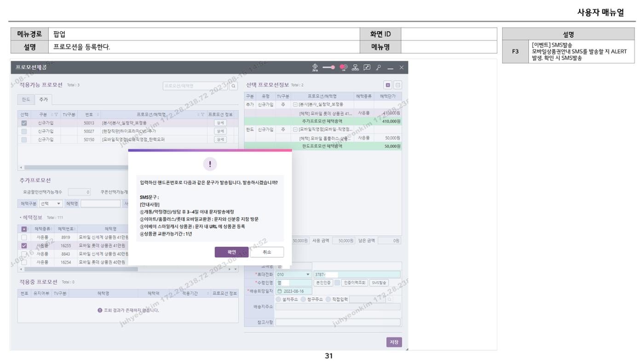Expand all rows with the plus icon

(x=387, y=85)
